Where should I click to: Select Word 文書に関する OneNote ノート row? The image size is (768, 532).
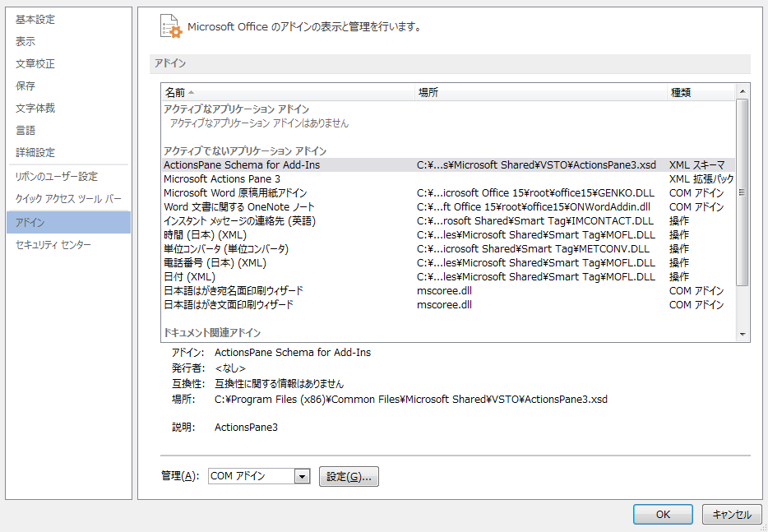[x=448, y=206]
